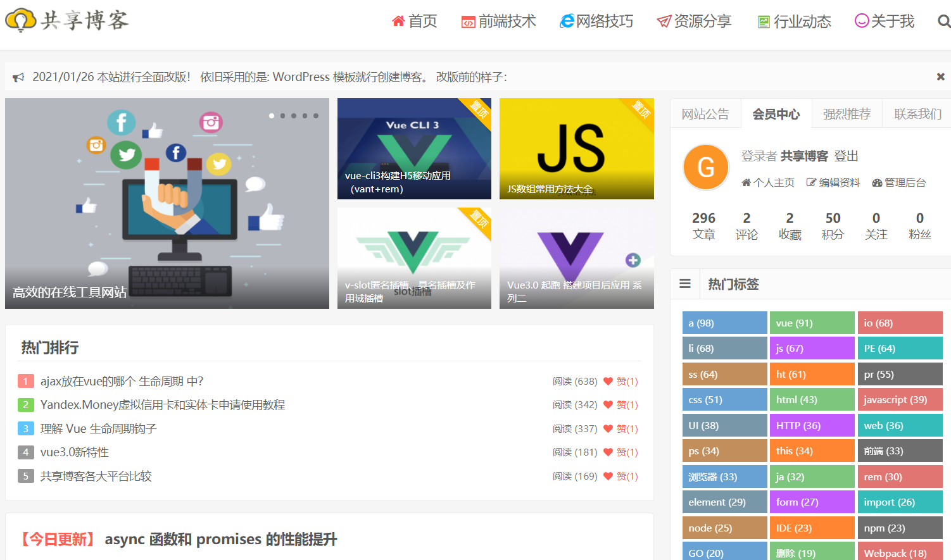951x560 pixels.
Task: Open the v-slot匿名插槽 post thumbnail
Action: 414,258
